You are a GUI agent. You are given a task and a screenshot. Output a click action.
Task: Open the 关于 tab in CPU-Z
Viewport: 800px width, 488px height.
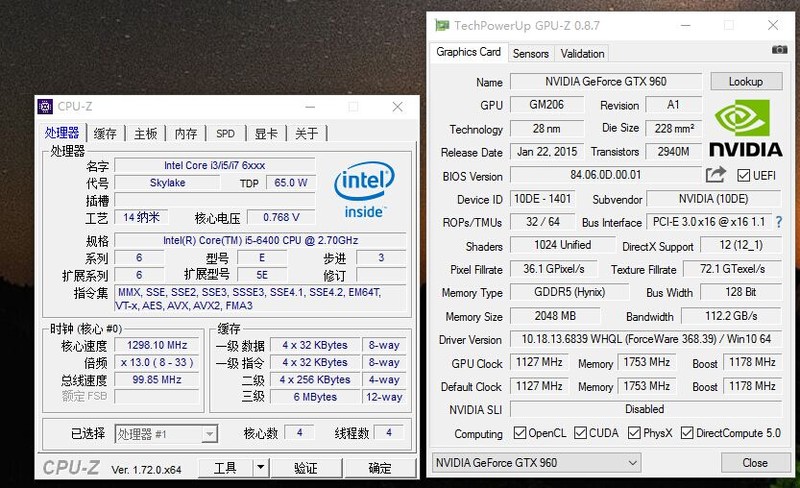(306, 134)
